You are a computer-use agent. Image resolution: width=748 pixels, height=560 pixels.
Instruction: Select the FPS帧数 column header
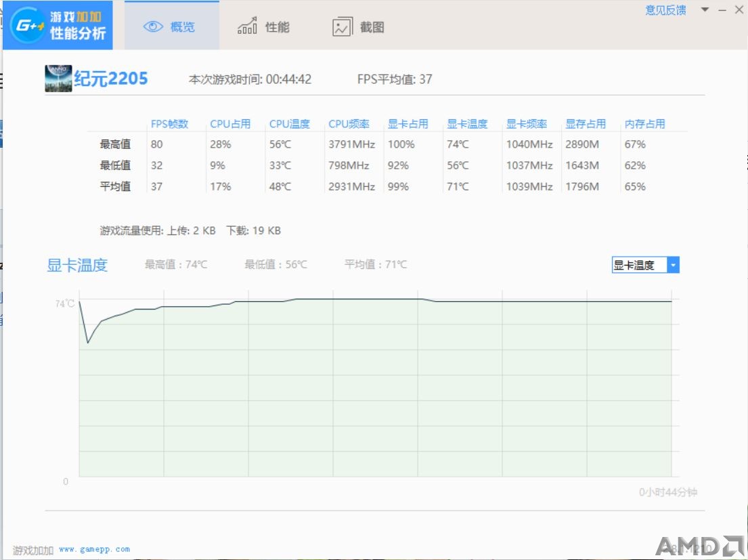pos(169,124)
